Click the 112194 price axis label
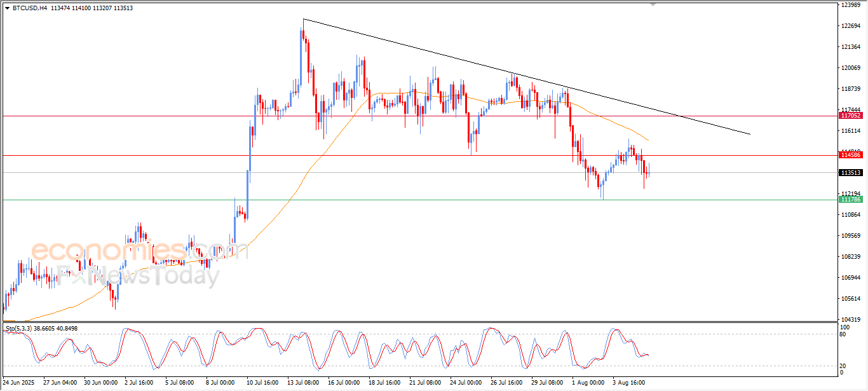The image size is (868, 391). pos(850,193)
